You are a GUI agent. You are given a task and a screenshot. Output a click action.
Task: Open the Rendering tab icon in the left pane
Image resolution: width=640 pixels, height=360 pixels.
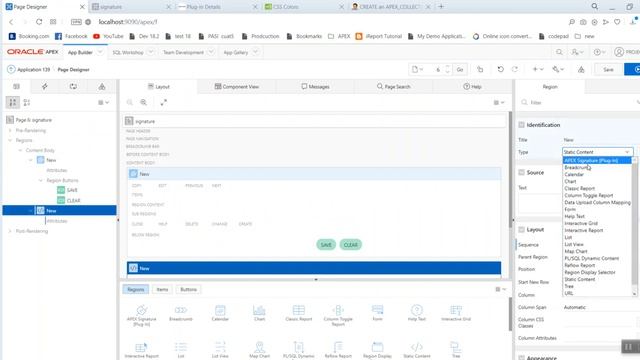click(16, 87)
